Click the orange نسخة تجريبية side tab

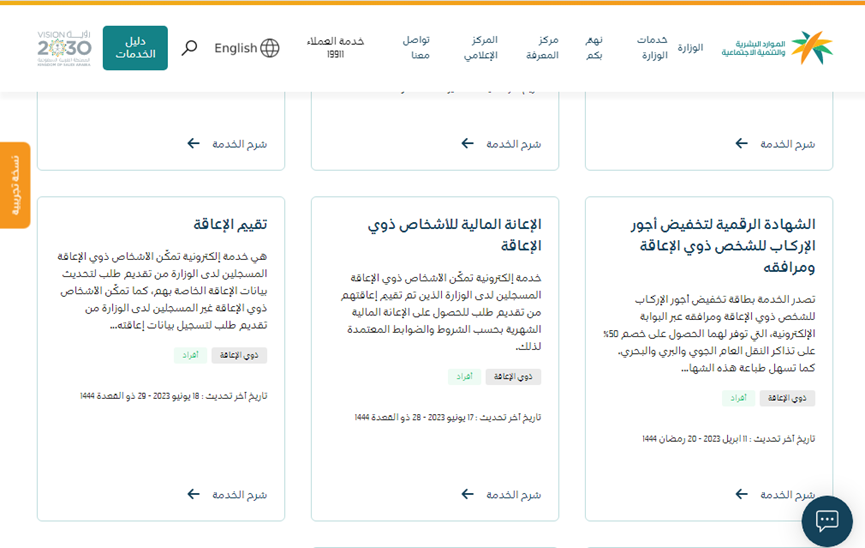pyautogui.click(x=14, y=185)
